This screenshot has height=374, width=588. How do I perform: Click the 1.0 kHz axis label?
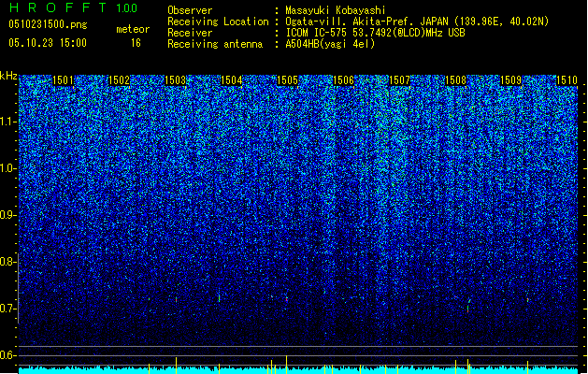coord(8,168)
